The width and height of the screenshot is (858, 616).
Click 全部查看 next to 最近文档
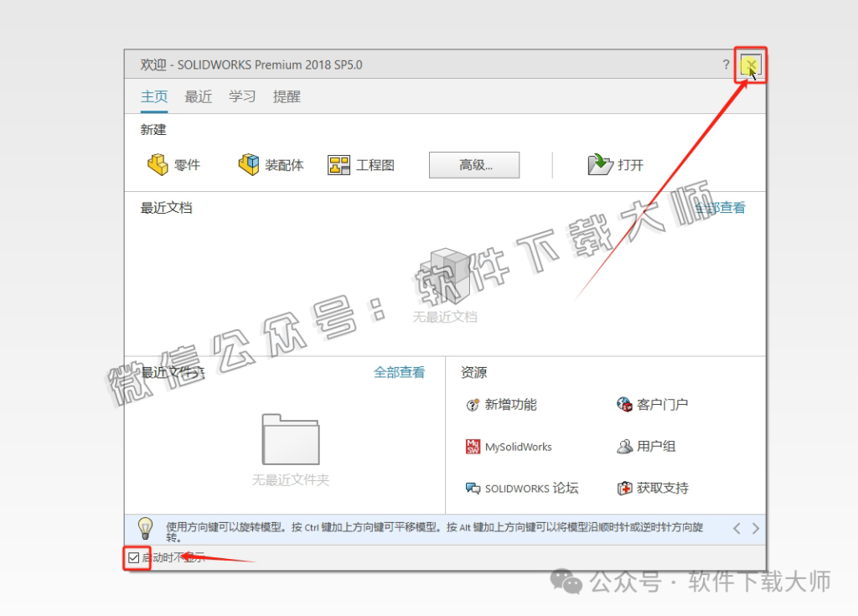719,207
